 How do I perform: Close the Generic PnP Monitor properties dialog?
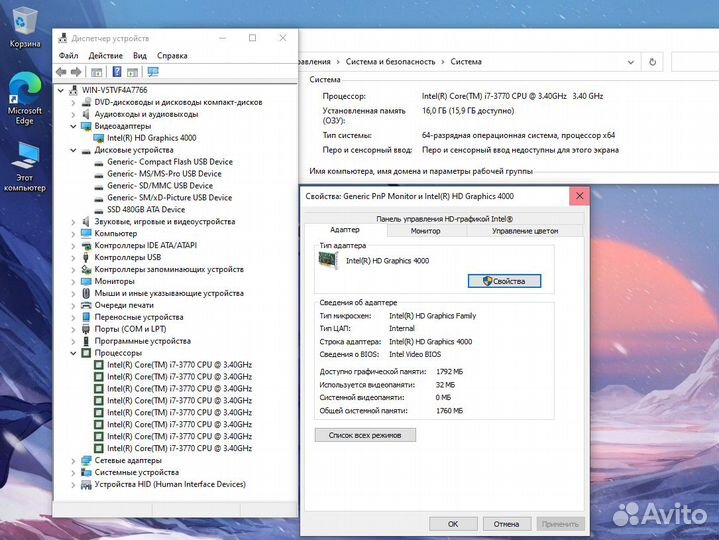580,196
